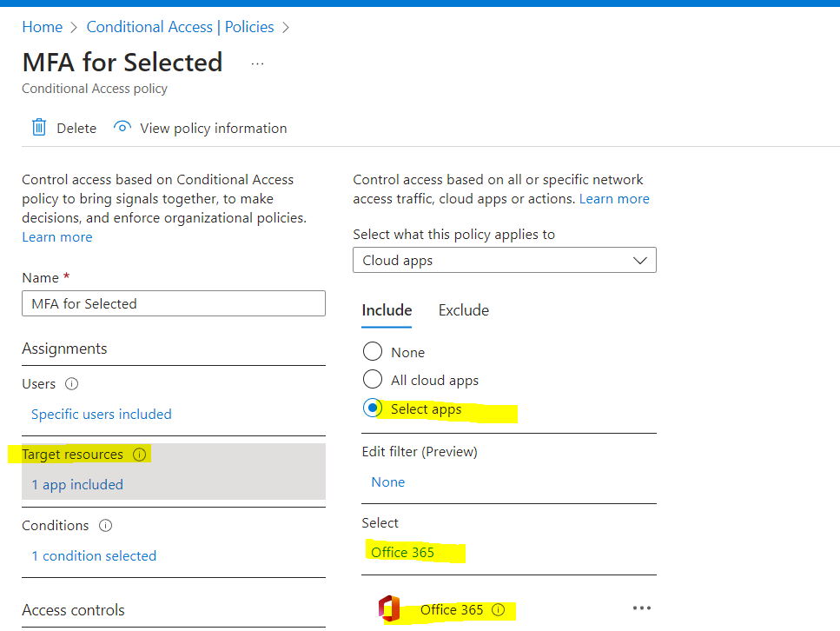Select the Select apps radio button

point(373,408)
